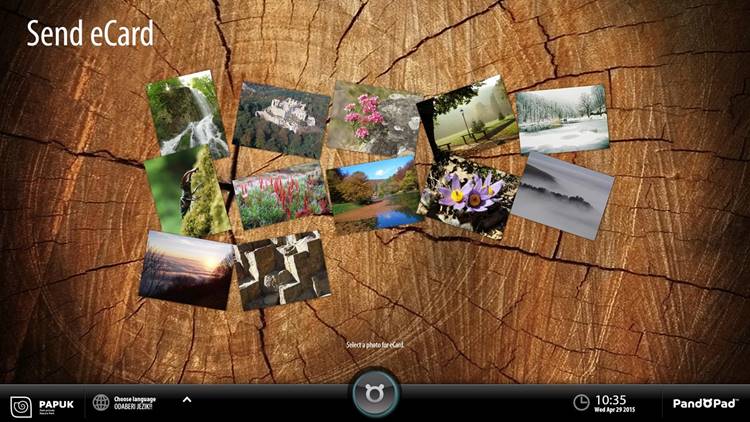Viewport: 750px width, 422px height.
Task: Select the stag beetle photo
Action: (x=187, y=191)
